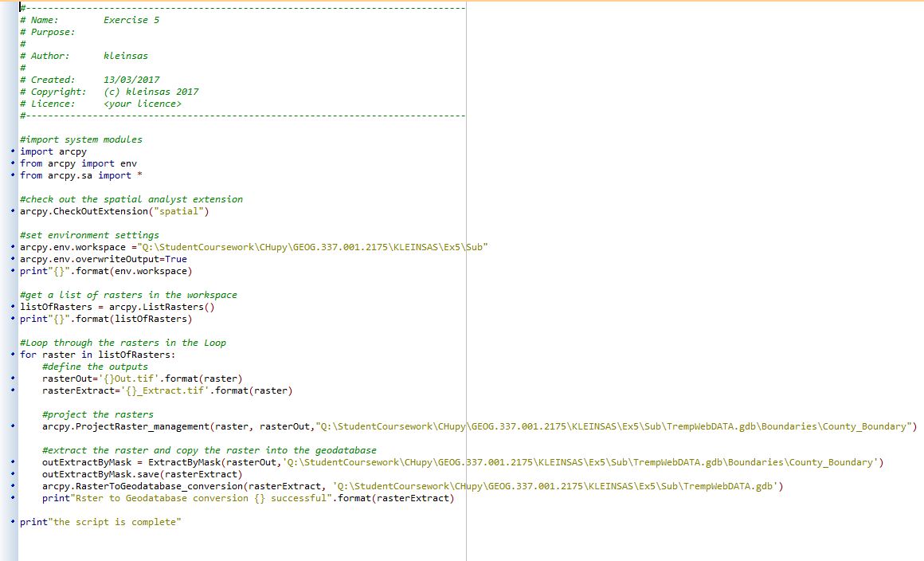
Task: Click the '#project the rasters' comment
Action: pos(98,414)
